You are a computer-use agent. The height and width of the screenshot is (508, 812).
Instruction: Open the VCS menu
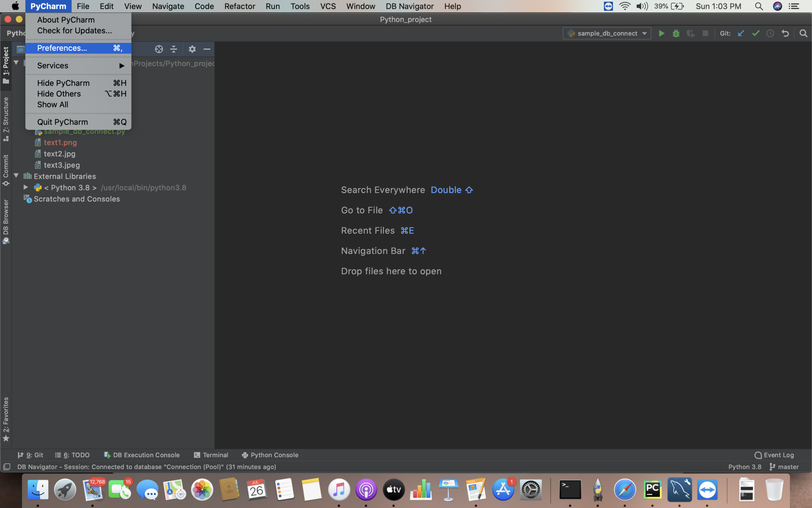[328, 6]
